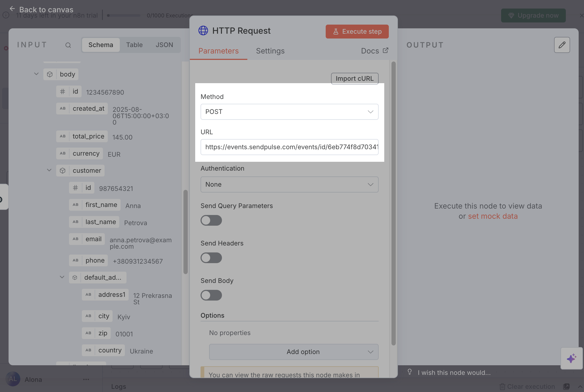The width and height of the screenshot is (584, 392).
Task: Click the pop-out icon in the logs bar
Action: 566,387
